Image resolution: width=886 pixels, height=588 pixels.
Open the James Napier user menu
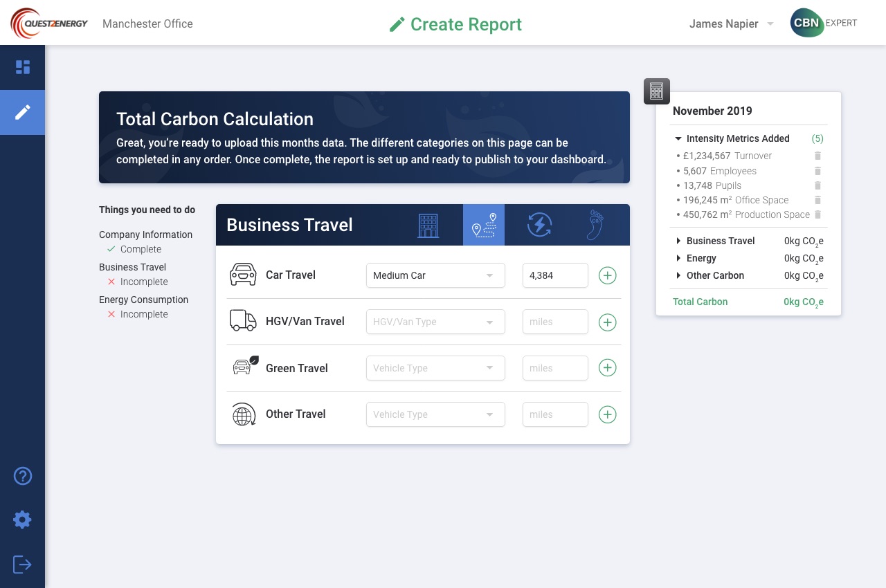[731, 24]
